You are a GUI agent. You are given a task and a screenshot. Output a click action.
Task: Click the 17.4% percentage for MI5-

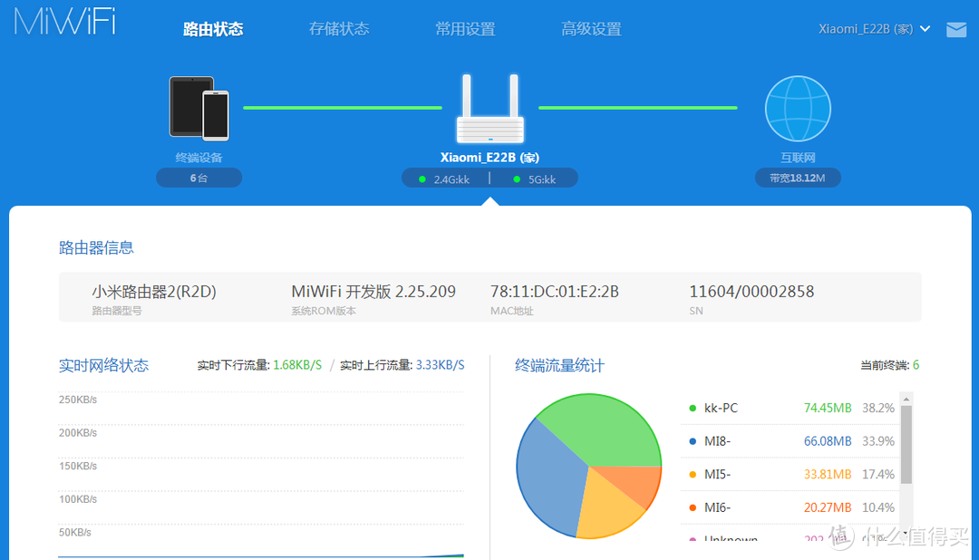coord(878,474)
